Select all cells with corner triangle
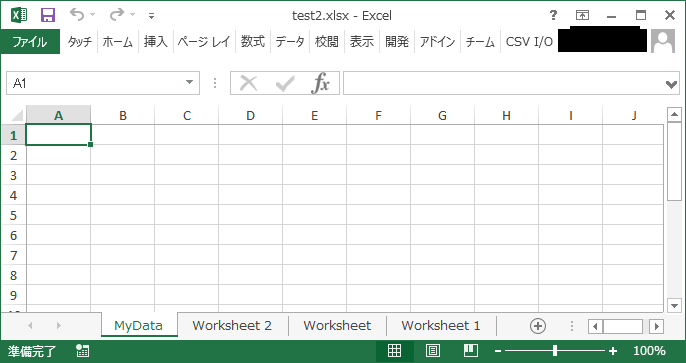The image size is (686, 363). [x=16, y=116]
